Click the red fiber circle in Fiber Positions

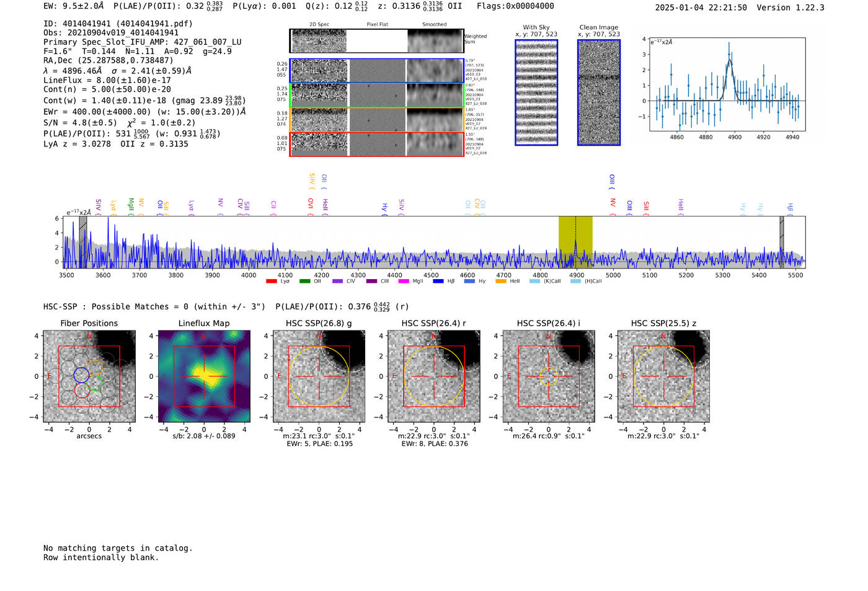[x=82, y=390]
